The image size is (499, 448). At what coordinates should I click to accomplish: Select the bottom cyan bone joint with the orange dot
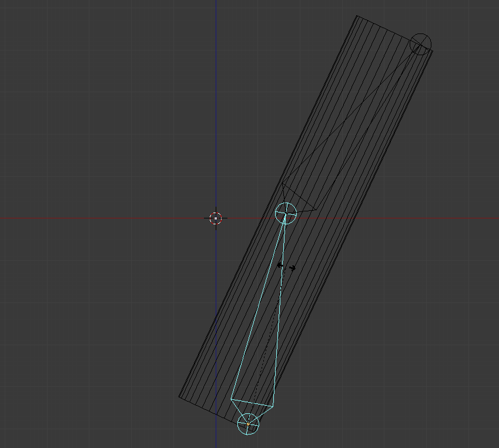pyautogui.click(x=248, y=424)
